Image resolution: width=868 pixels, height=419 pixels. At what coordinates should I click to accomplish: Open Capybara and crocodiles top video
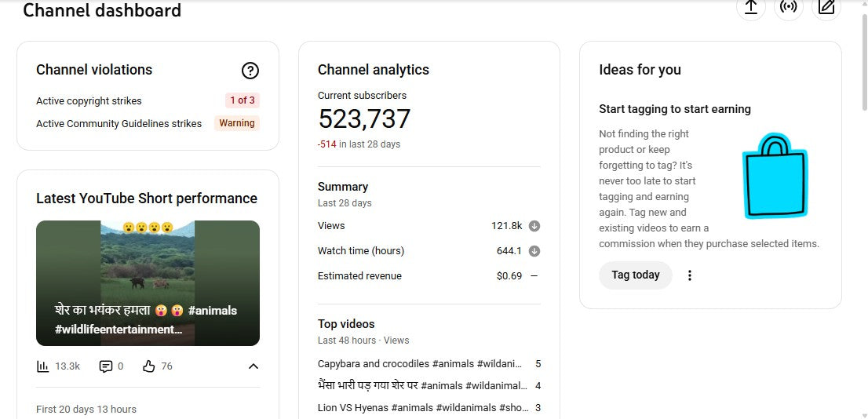[x=419, y=364]
